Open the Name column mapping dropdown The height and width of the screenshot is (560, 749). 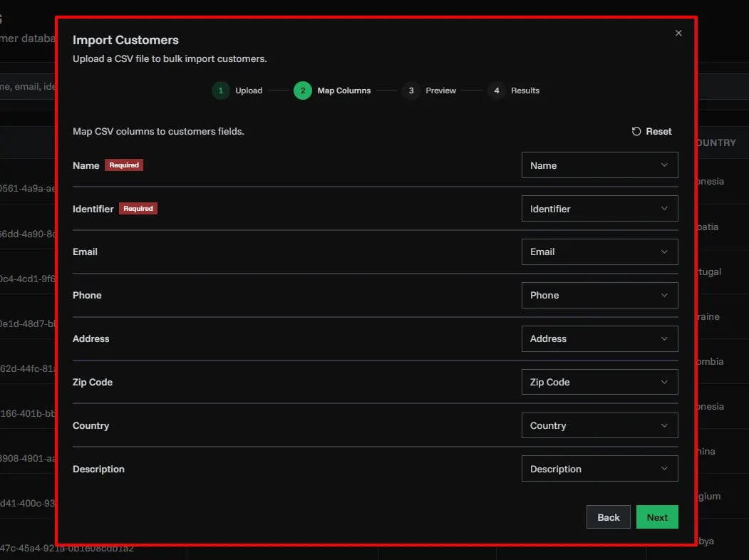click(599, 165)
